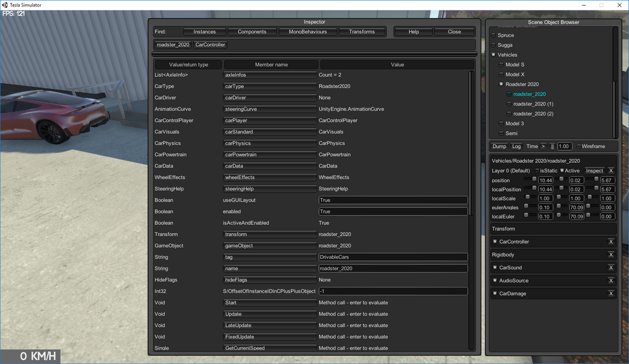The image size is (629, 364).
Task: Click the time pause '||' button
Action: coord(552,146)
